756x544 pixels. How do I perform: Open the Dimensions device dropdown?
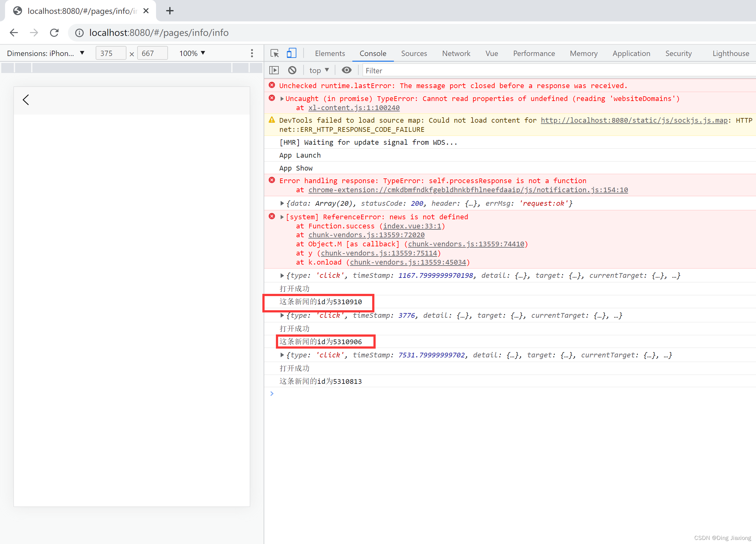[x=46, y=53]
